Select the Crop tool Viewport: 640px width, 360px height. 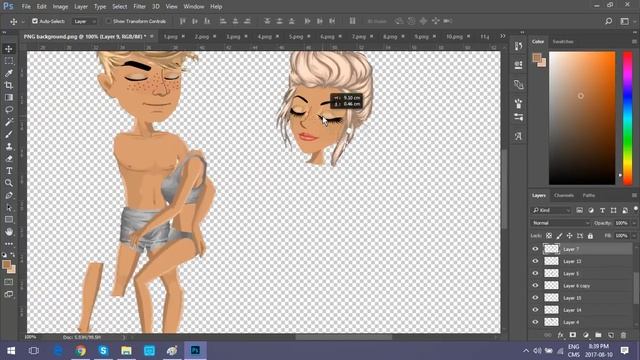pos(9,85)
